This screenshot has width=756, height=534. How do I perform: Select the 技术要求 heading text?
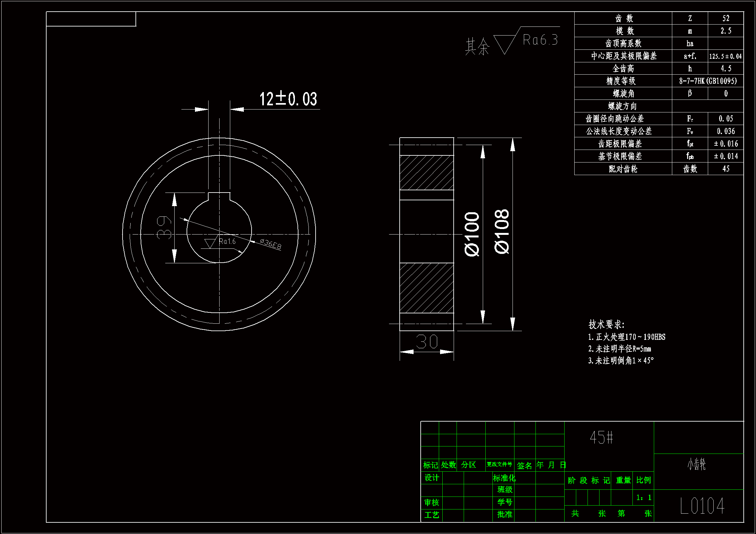pos(606,324)
